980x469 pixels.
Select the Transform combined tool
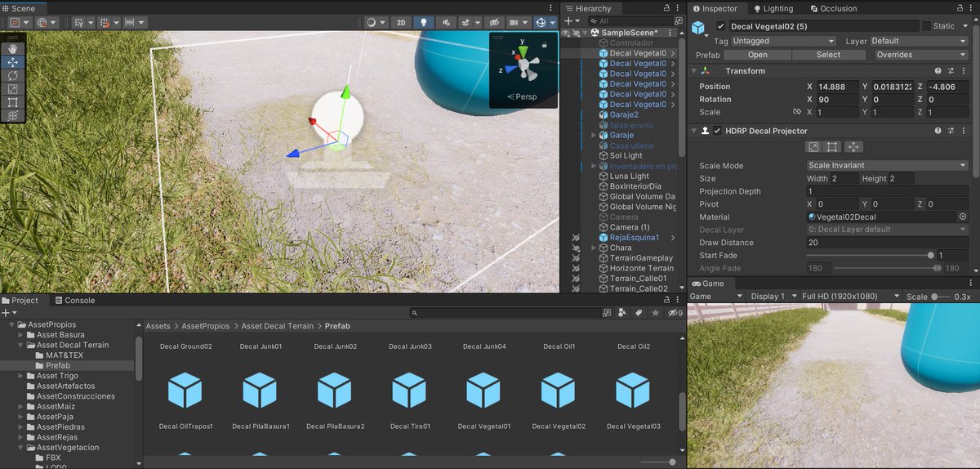click(x=13, y=115)
